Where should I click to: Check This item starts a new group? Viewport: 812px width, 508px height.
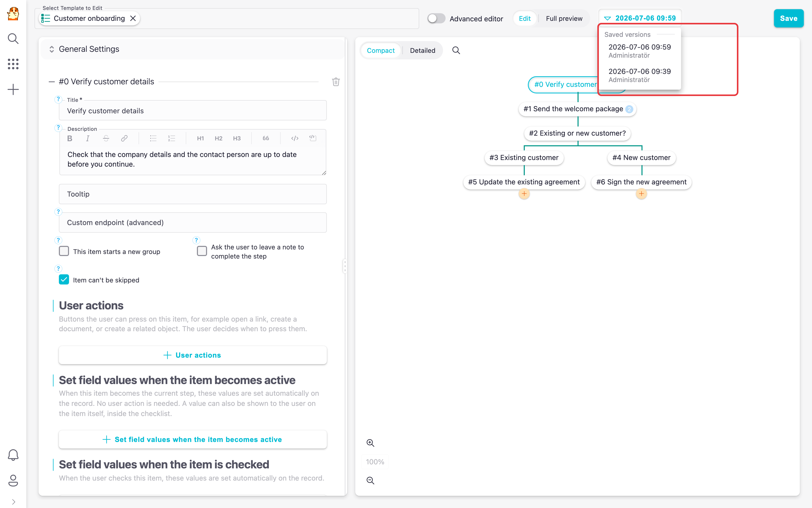[x=64, y=251]
